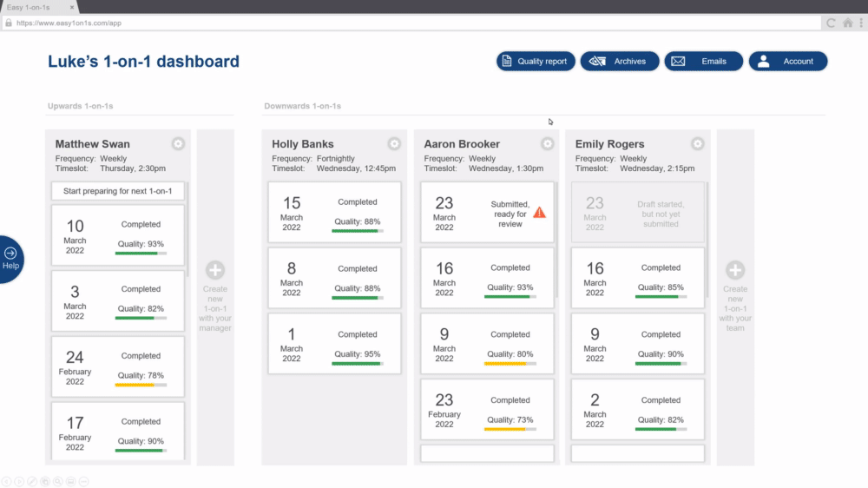Click Aaron Brooker's settings gear icon
Screen dimensions: 868x488
(x=547, y=144)
